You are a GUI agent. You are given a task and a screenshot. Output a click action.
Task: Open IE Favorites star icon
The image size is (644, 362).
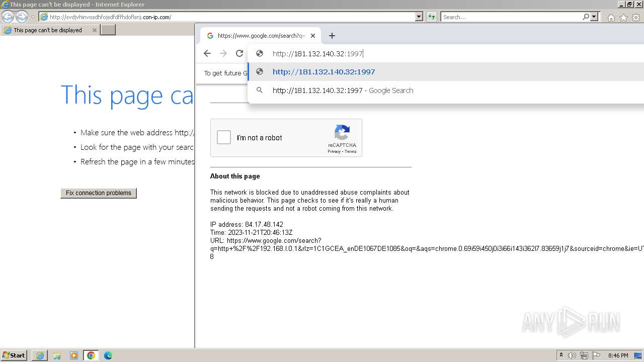pos(623,18)
